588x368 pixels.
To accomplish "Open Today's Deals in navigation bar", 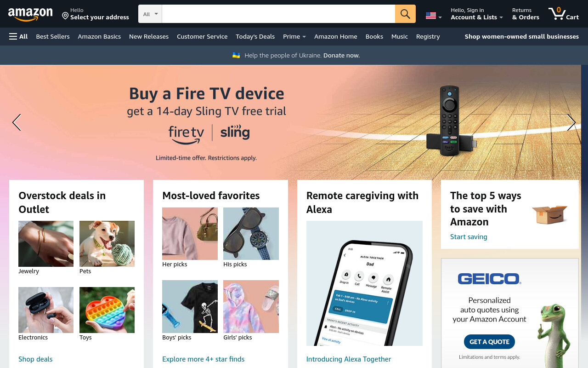I will click(255, 36).
